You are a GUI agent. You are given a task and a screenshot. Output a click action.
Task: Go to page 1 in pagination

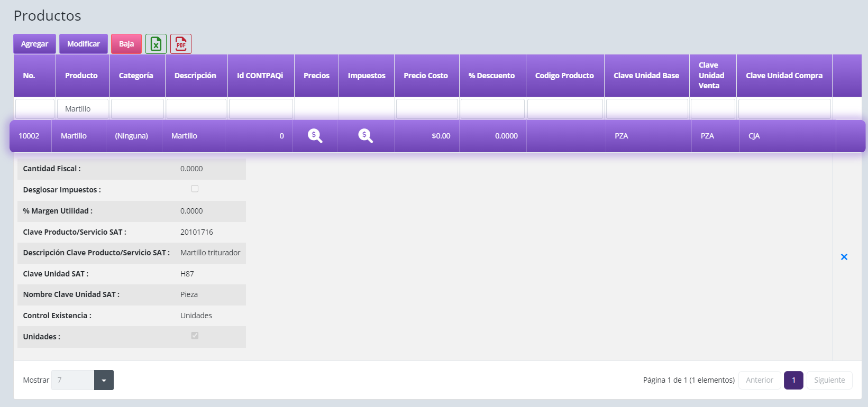click(x=793, y=380)
